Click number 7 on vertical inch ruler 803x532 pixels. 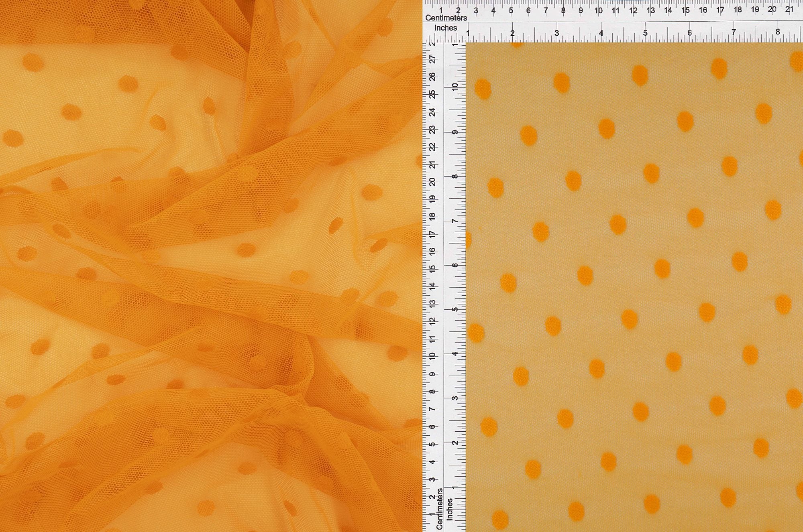pos(454,221)
